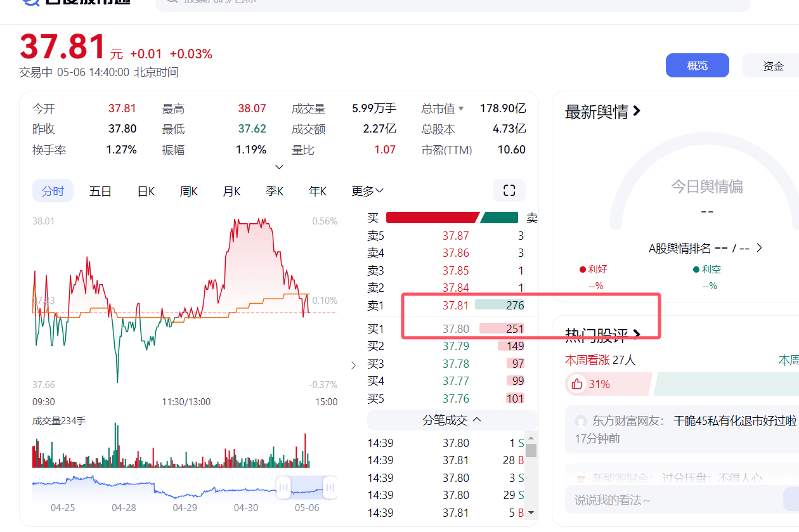Click 最低 value 37.62

click(x=252, y=129)
